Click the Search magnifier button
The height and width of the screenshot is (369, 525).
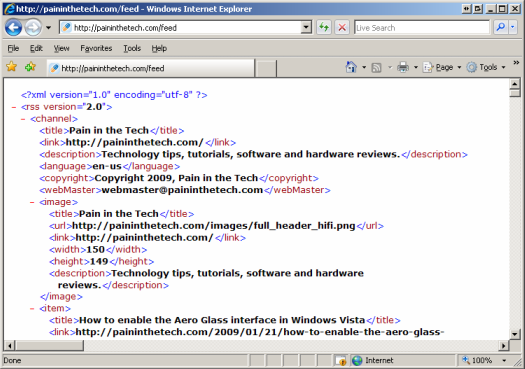[501, 27]
